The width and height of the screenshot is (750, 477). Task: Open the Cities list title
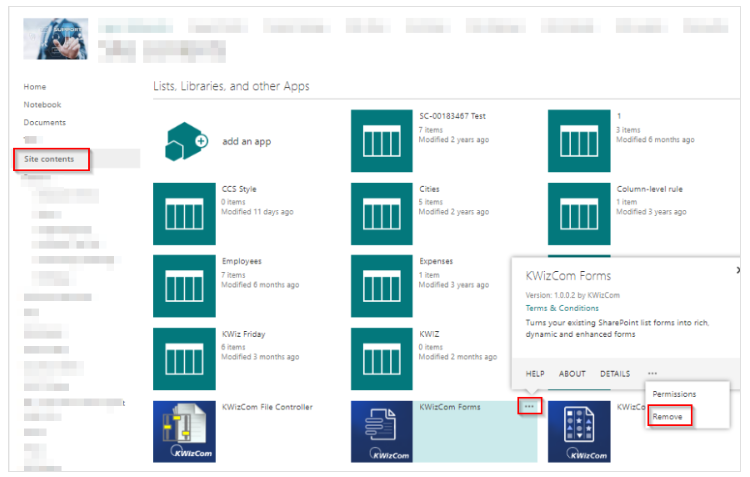pyautogui.click(x=430, y=189)
